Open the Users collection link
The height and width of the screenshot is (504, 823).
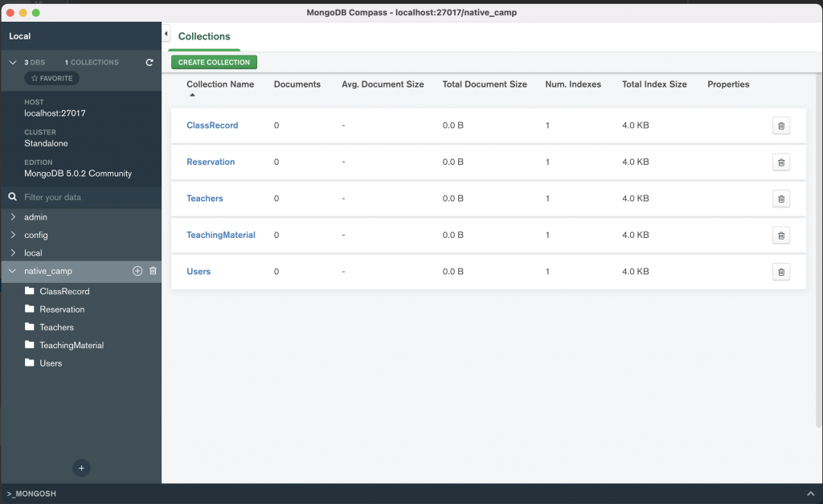199,272
